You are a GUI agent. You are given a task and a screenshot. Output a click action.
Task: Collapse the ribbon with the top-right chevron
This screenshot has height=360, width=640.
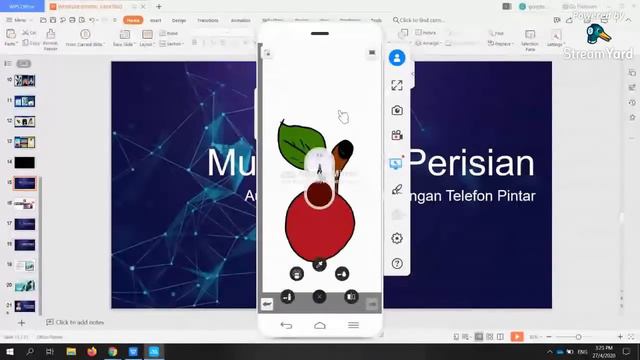(629, 20)
